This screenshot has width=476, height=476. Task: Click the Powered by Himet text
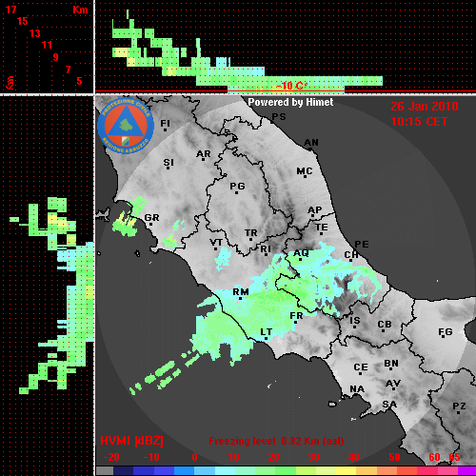coord(290,102)
